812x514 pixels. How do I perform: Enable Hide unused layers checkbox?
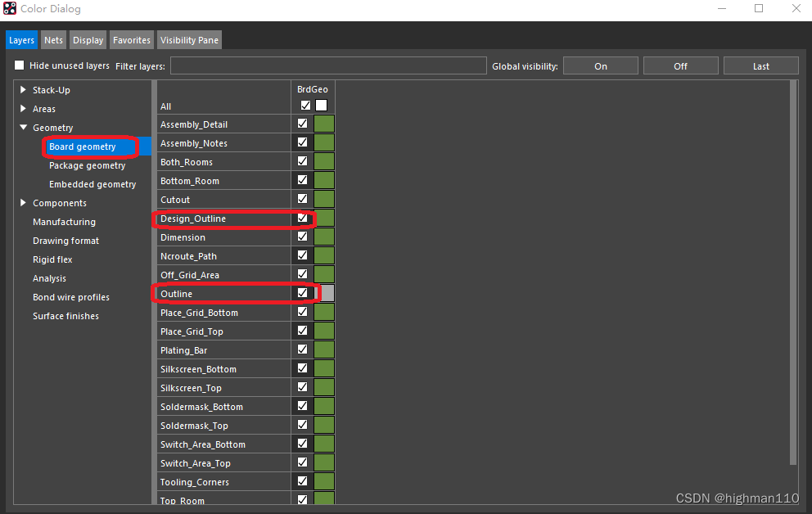click(x=20, y=65)
